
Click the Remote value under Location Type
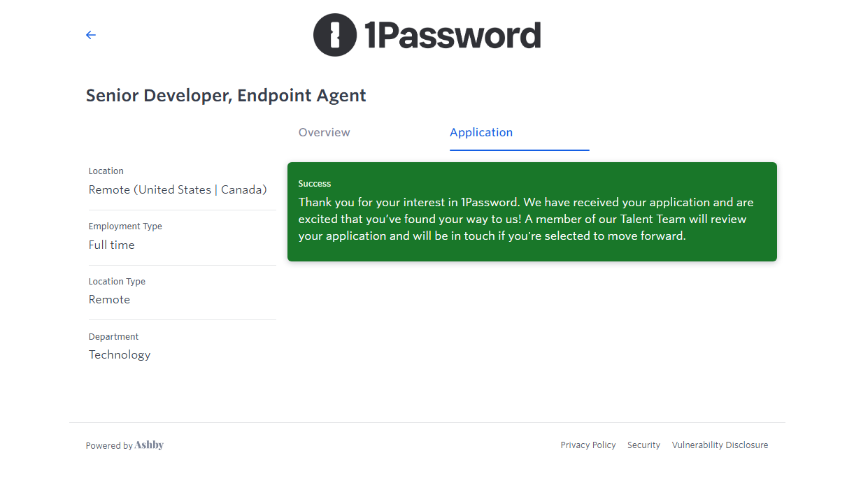(x=110, y=300)
